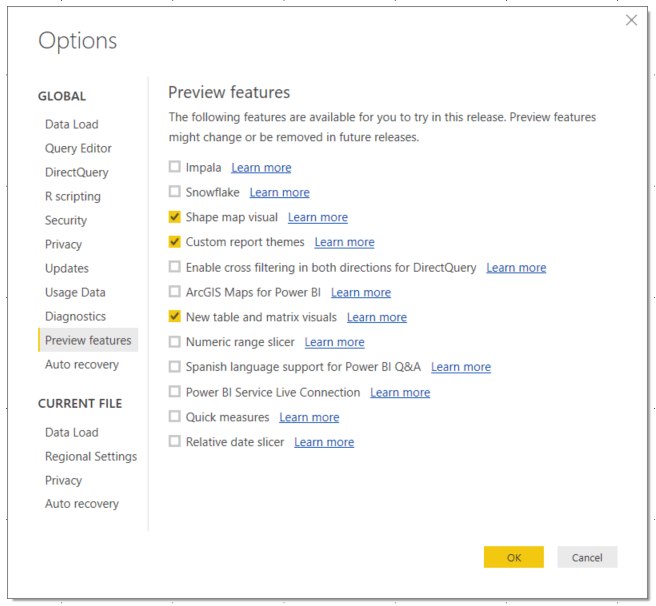This screenshot has height=606, width=656.
Task: Open Learn more for Service Live Connection
Action: [x=400, y=393]
